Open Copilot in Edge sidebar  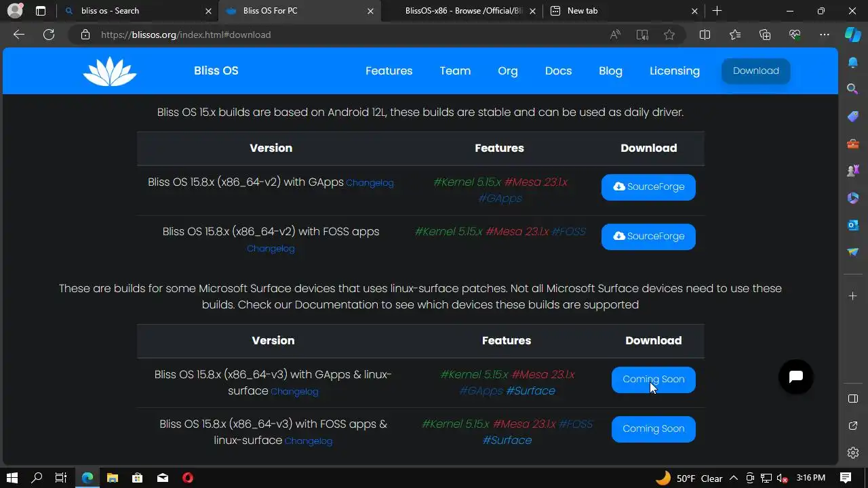[853, 35]
